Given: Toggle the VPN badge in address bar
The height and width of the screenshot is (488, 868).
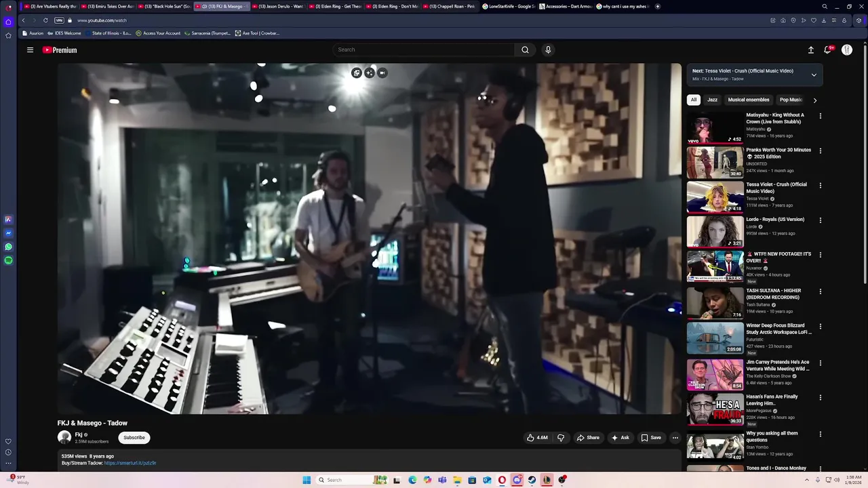Looking at the screenshot, I should point(59,20).
